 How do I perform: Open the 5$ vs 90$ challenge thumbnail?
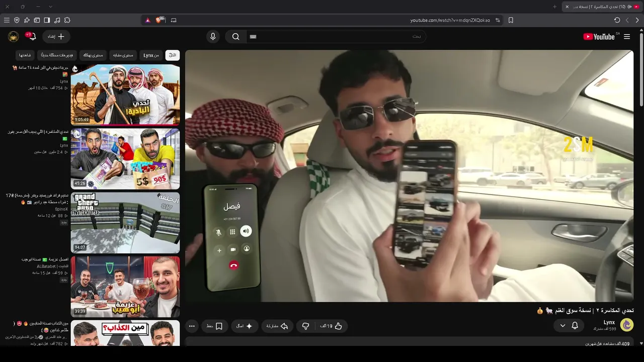pos(125,159)
